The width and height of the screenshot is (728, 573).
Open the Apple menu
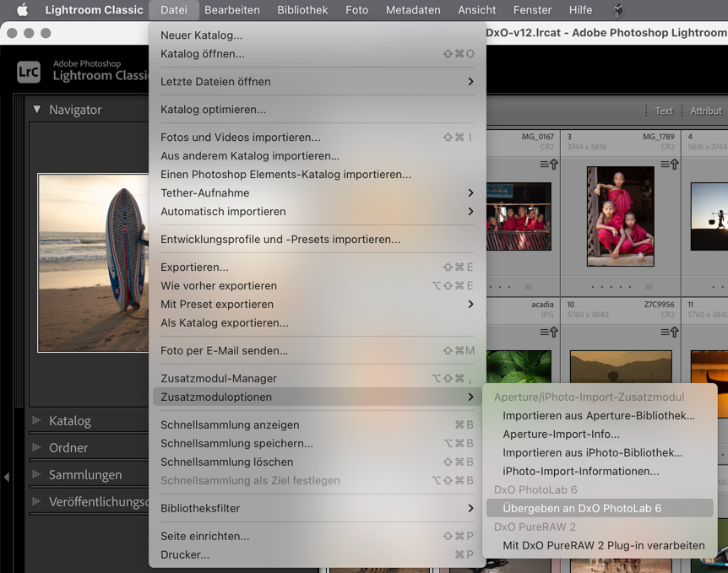tap(22, 10)
